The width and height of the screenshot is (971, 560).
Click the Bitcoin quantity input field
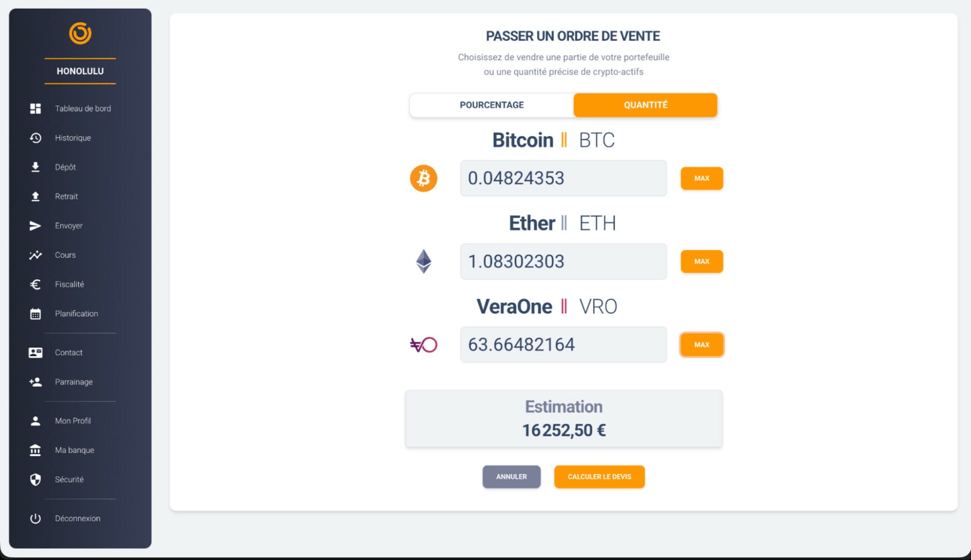click(563, 178)
